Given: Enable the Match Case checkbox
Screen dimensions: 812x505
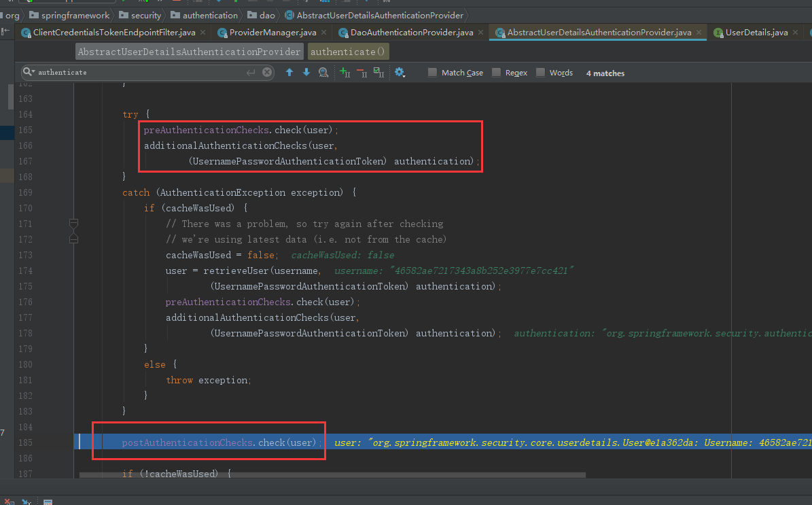Looking at the screenshot, I should coord(433,73).
